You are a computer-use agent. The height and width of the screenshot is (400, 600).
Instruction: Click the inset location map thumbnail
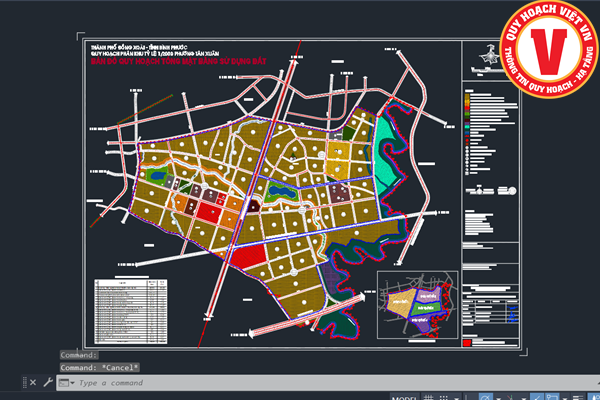pos(413,298)
